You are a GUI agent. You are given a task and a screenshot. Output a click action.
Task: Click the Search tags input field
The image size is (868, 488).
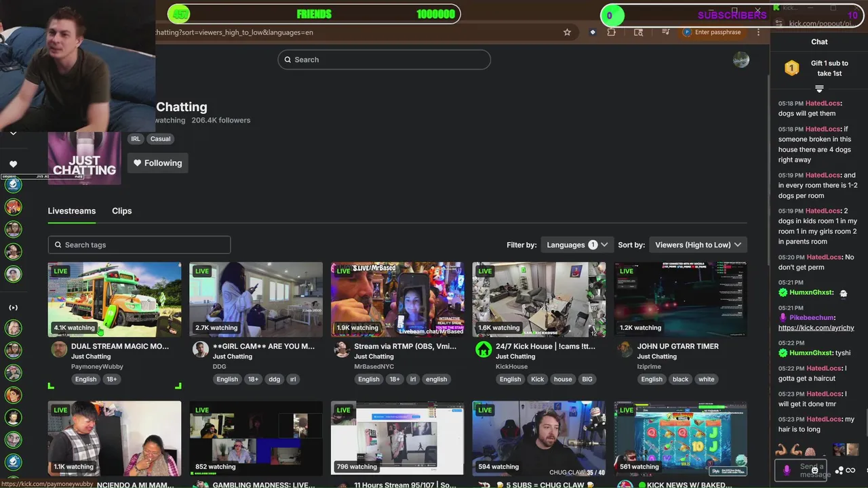[x=139, y=245]
